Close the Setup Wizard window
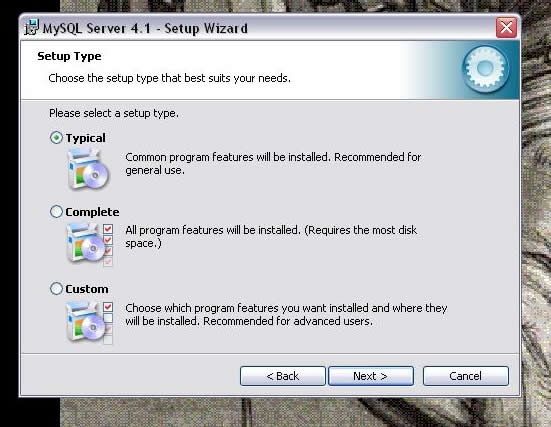 coord(506,27)
